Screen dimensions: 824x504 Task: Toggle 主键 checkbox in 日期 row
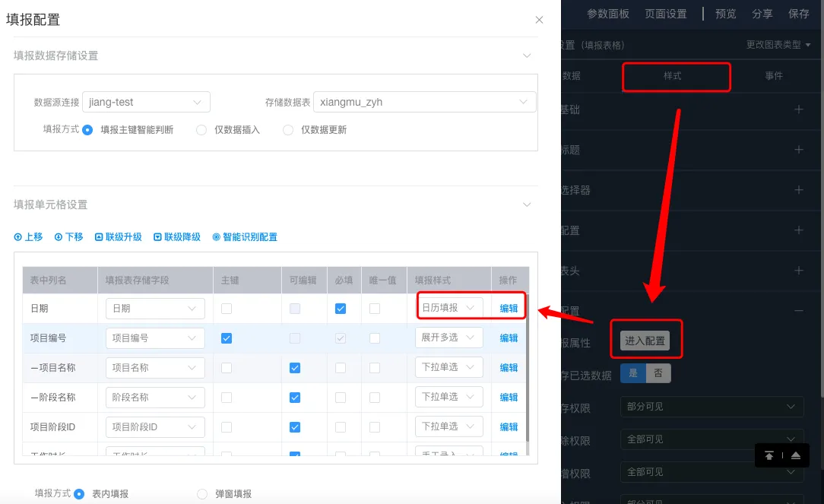tap(227, 309)
